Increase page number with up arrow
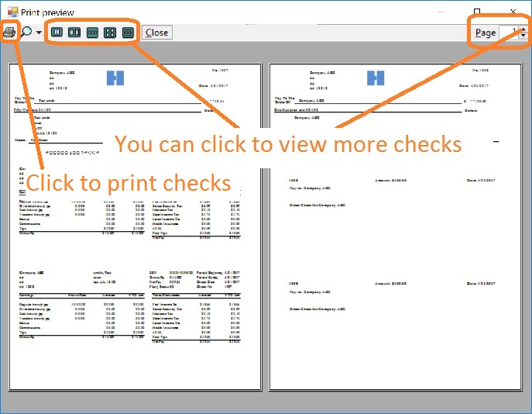 [523, 28]
